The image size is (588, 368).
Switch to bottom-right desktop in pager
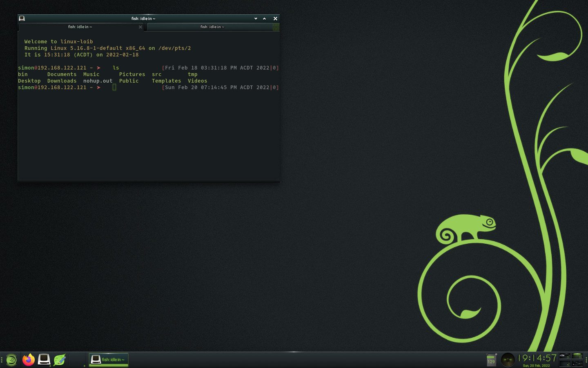[577, 364]
